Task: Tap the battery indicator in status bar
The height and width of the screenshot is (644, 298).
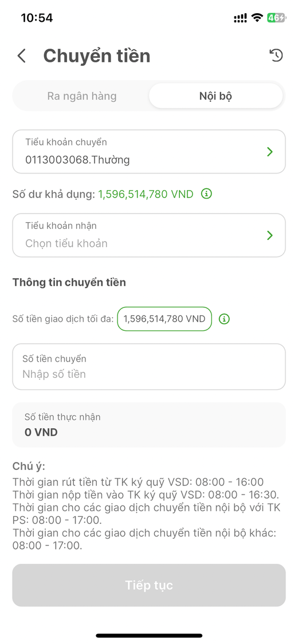Action: [276, 18]
